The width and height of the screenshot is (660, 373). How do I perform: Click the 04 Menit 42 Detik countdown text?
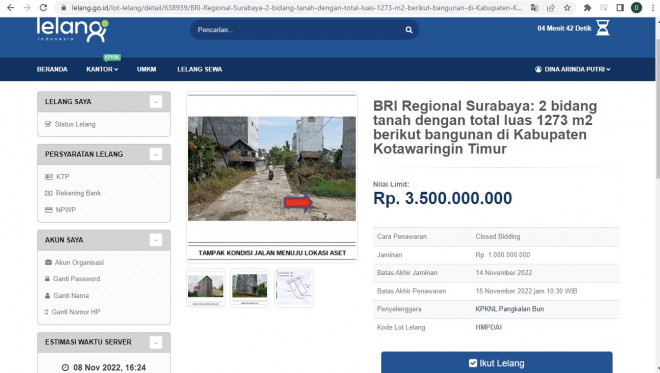pyautogui.click(x=564, y=28)
